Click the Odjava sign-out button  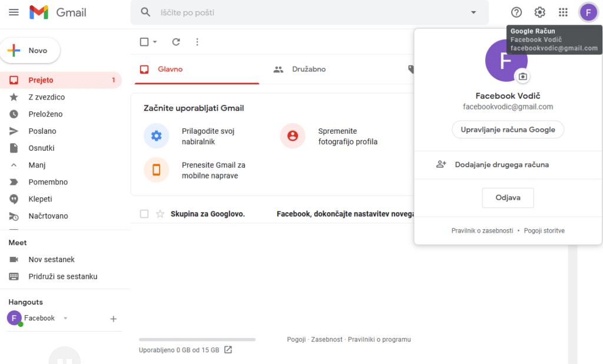click(508, 198)
